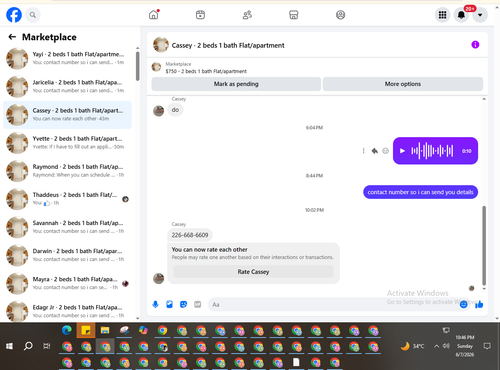500x370 pixels.
Task: Show hidden system tray icons
Action: point(436,346)
